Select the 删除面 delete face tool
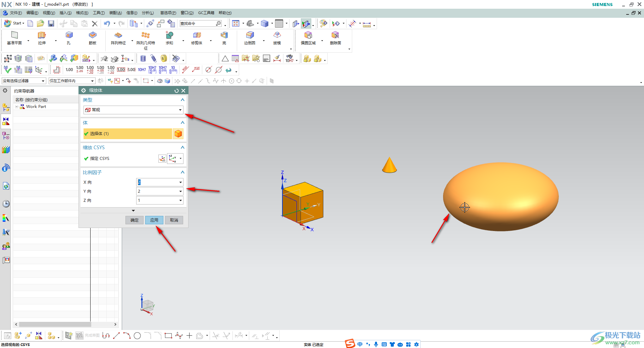Screen dimensions: 644x348 point(335,38)
